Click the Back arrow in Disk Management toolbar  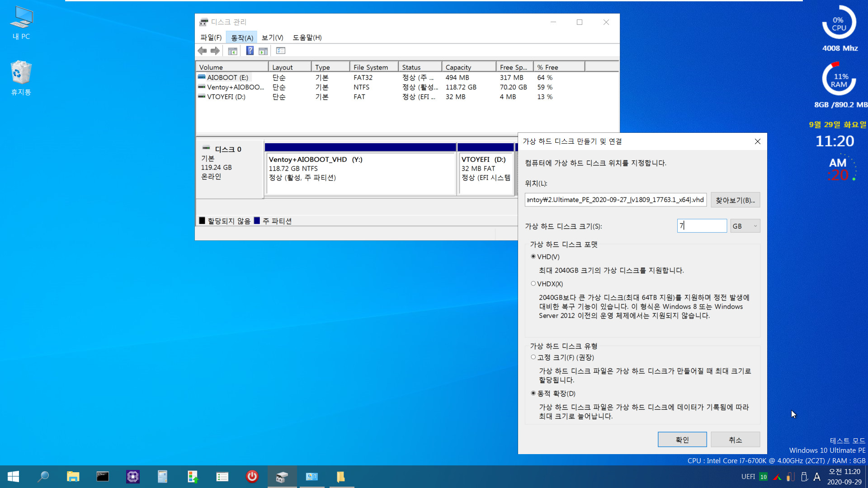[202, 51]
